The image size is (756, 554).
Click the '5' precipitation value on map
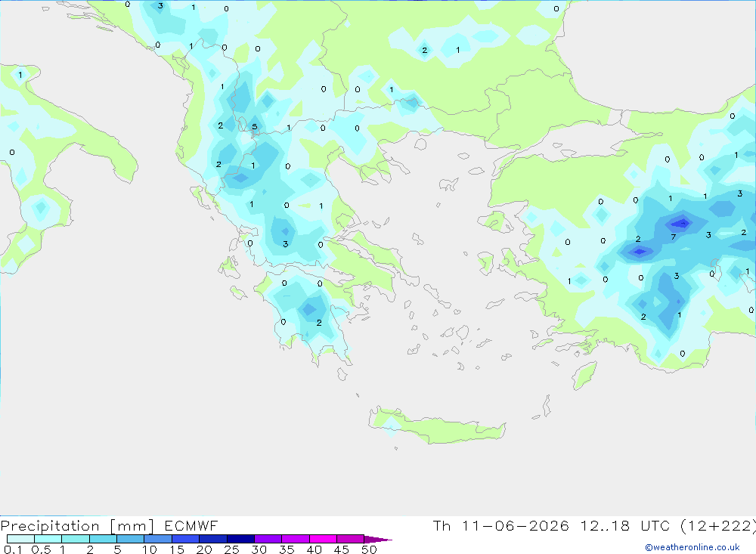tap(255, 127)
